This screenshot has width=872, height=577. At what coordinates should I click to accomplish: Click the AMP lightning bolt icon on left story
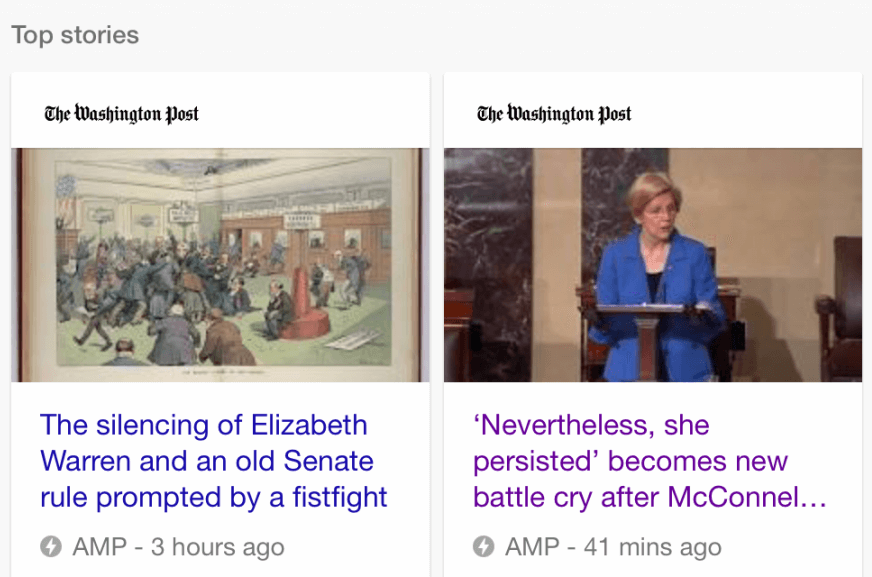(53, 547)
